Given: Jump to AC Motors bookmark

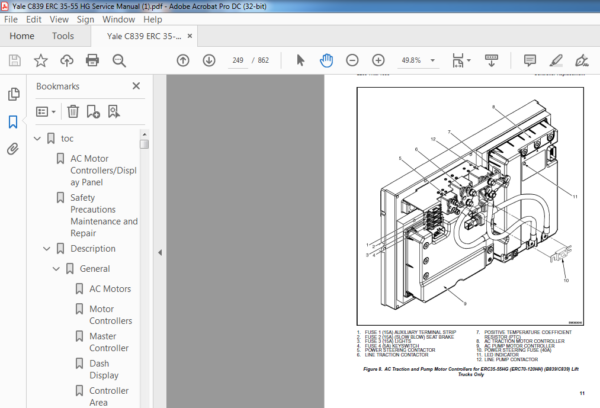Looking at the screenshot, I should [110, 289].
